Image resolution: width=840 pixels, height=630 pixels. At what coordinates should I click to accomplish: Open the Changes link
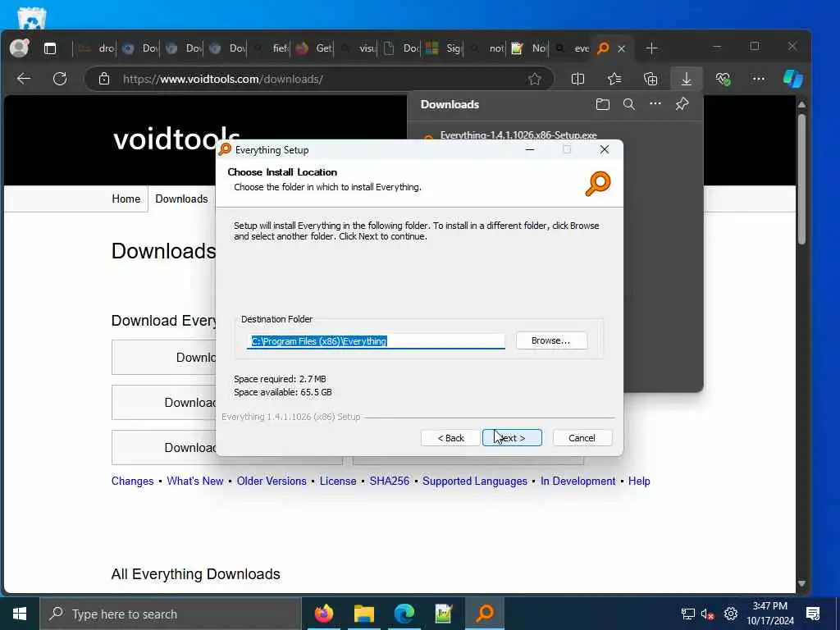(132, 481)
